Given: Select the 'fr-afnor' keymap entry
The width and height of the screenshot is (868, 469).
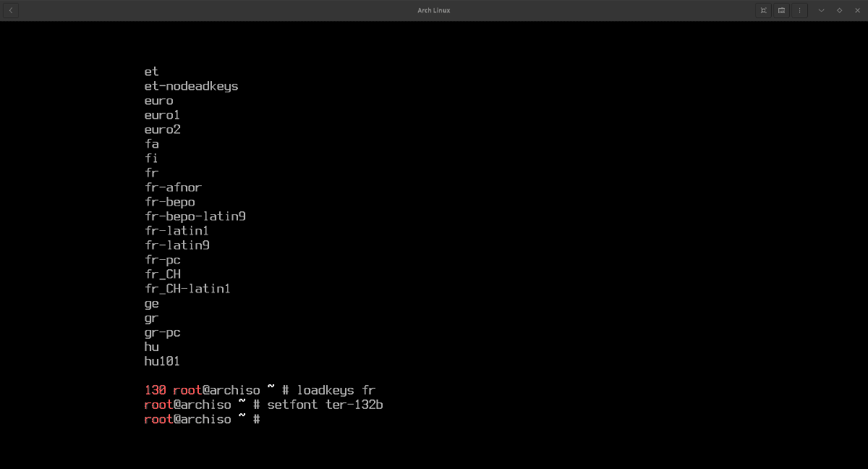Looking at the screenshot, I should (173, 187).
